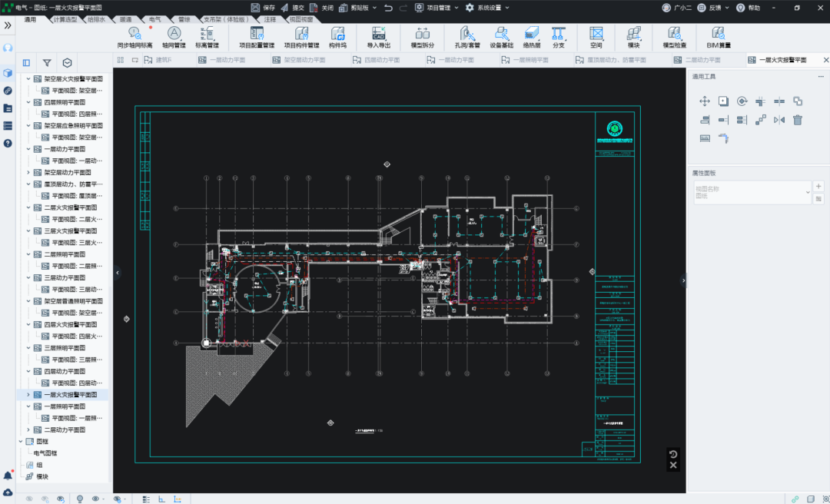Click the 帮助 help button

click(749, 8)
